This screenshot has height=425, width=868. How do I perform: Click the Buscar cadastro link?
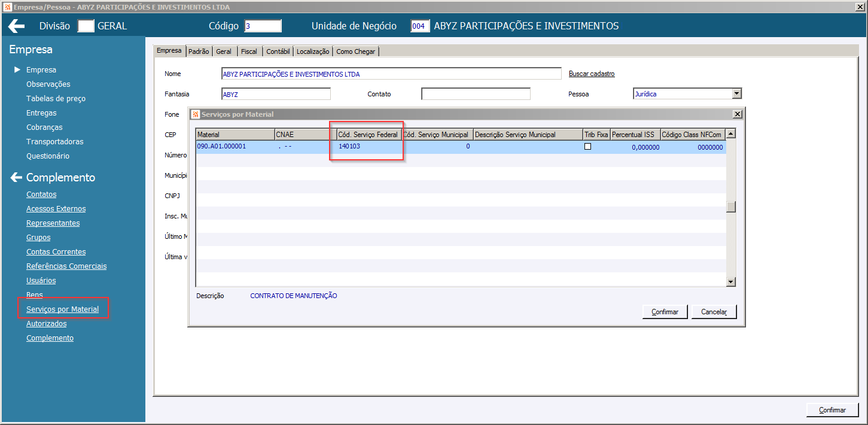[x=592, y=74]
